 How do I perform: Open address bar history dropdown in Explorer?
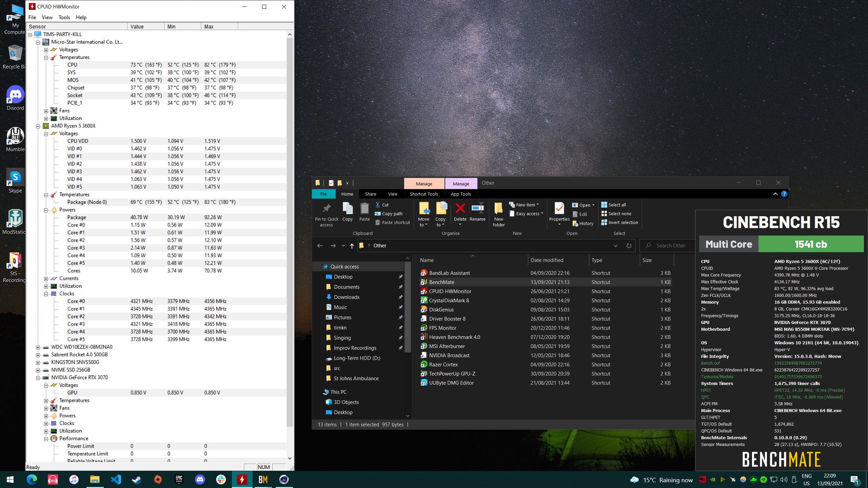[615, 246]
